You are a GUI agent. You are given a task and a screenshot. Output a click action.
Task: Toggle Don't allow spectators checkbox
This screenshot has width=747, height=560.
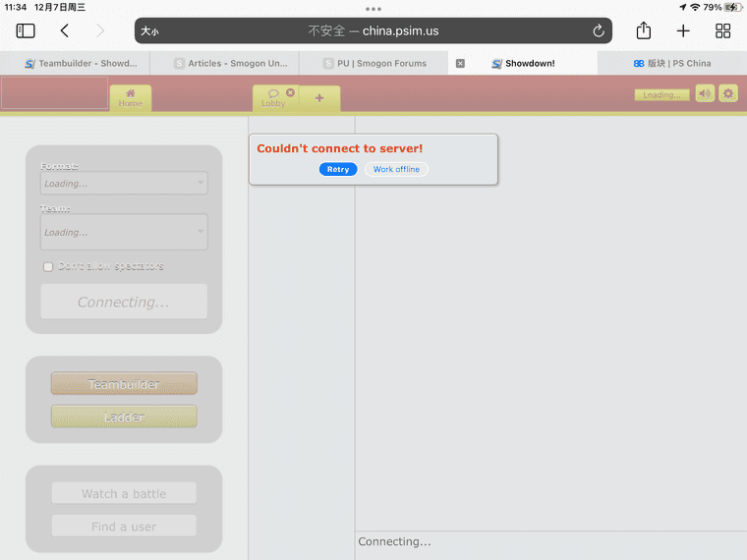pyautogui.click(x=48, y=267)
